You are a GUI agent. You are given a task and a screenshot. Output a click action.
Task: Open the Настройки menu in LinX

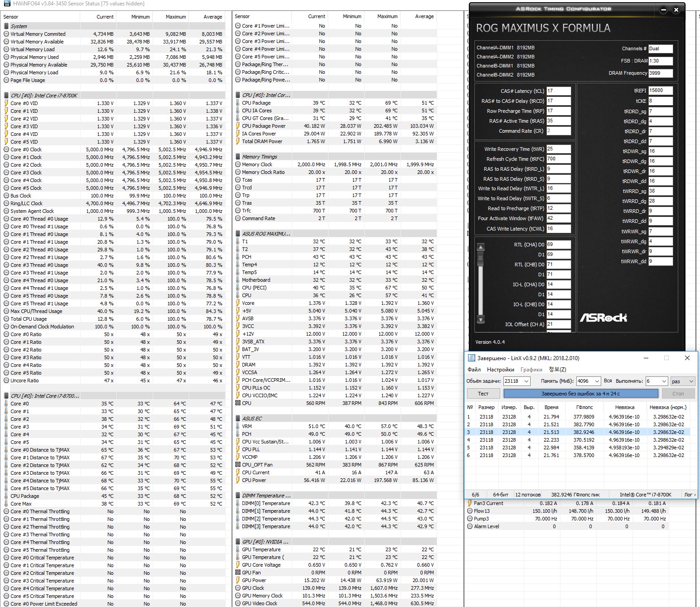pos(501,370)
